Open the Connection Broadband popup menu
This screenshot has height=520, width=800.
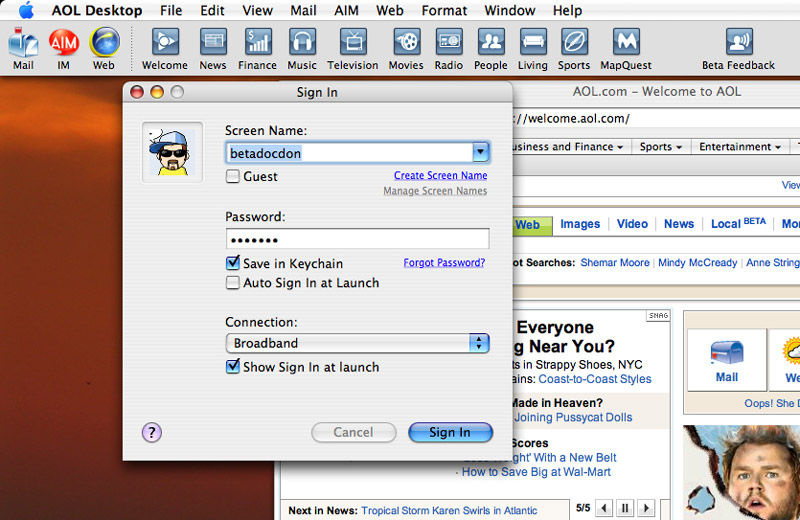pyautogui.click(x=358, y=343)
